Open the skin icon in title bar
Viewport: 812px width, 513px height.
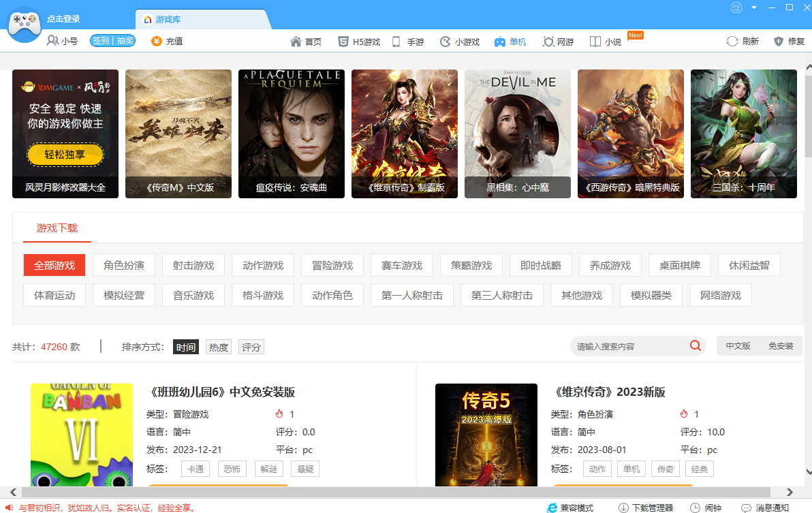(x=736, y=7)
